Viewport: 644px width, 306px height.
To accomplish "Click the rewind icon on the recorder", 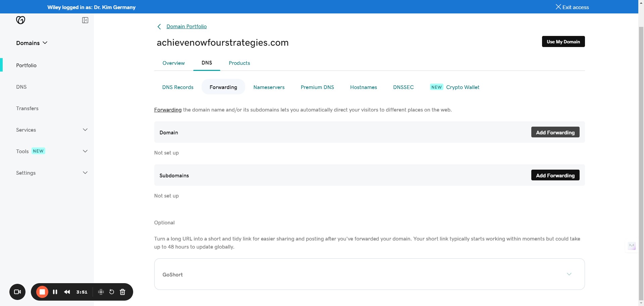I will [67, 292].
